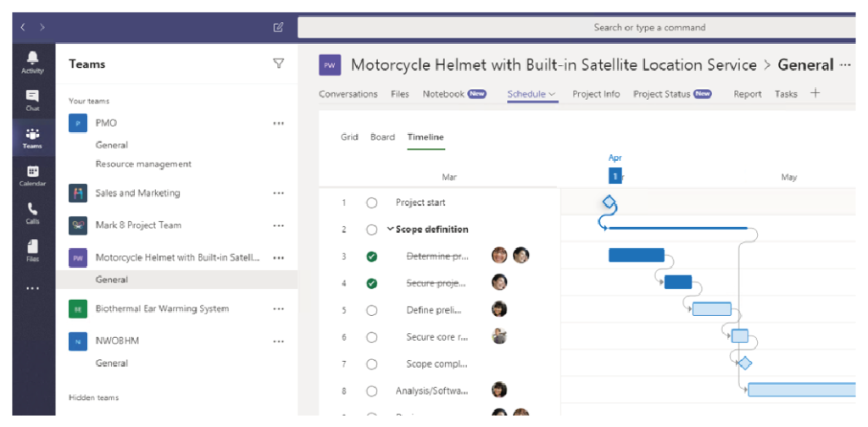The height and width of the screenshot is (427, 868).
Task: Uncheck completed task in row 4
Action: 371,283
